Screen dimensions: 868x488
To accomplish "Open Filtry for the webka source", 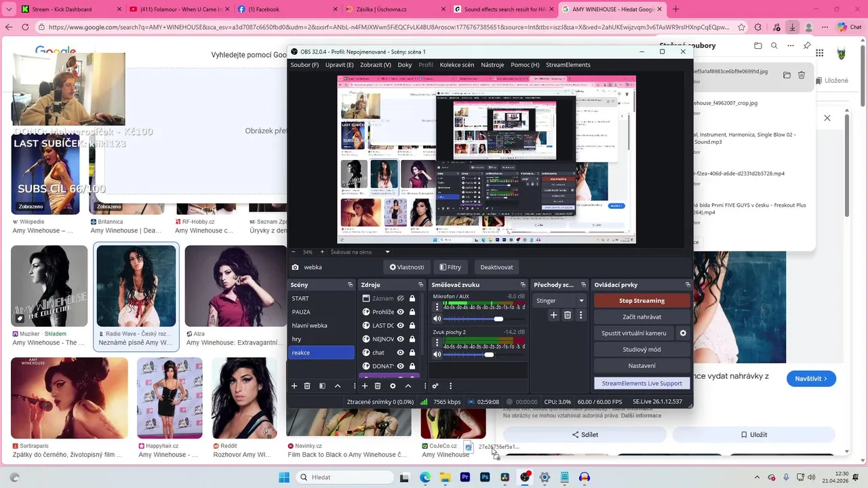I will [450, 267].
